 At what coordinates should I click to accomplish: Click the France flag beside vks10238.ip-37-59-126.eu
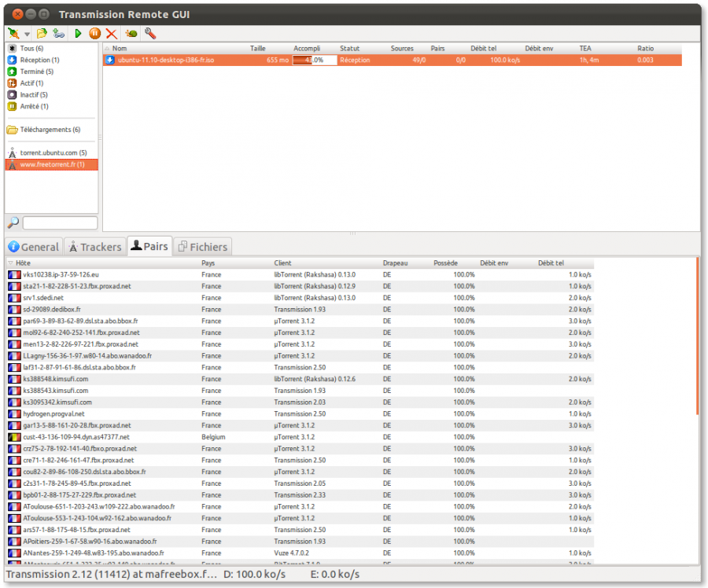(x=14, y=275)
